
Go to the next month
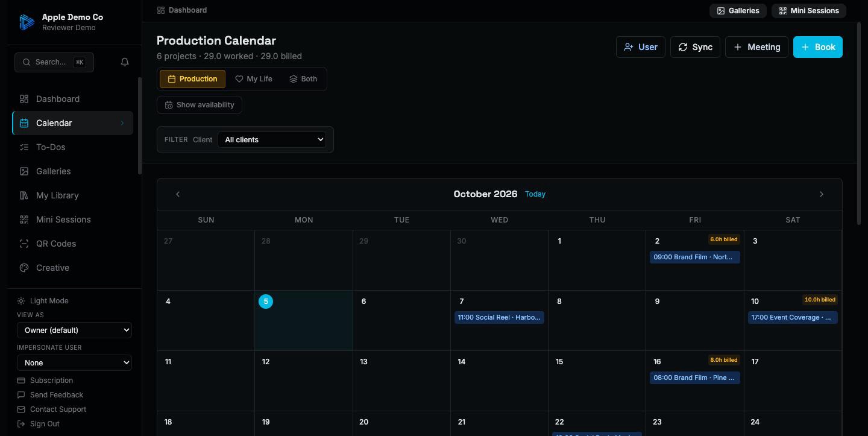[x=821, y=194]
